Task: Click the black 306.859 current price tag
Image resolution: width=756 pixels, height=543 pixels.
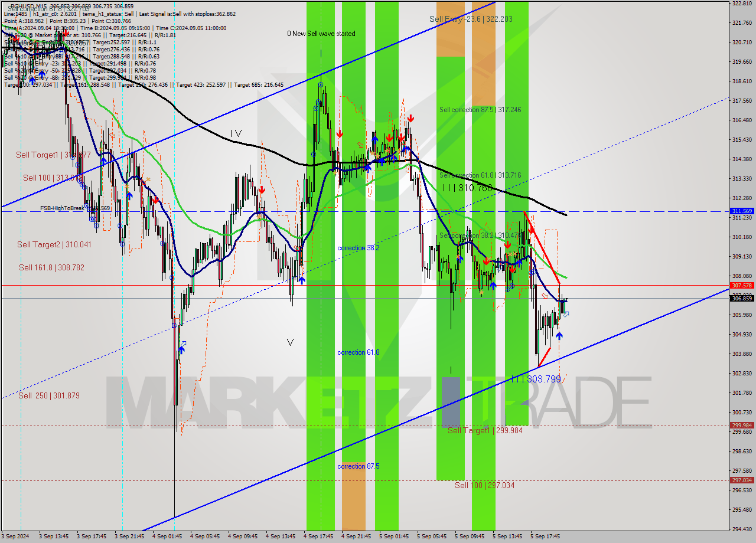Action: click(742, 298)
